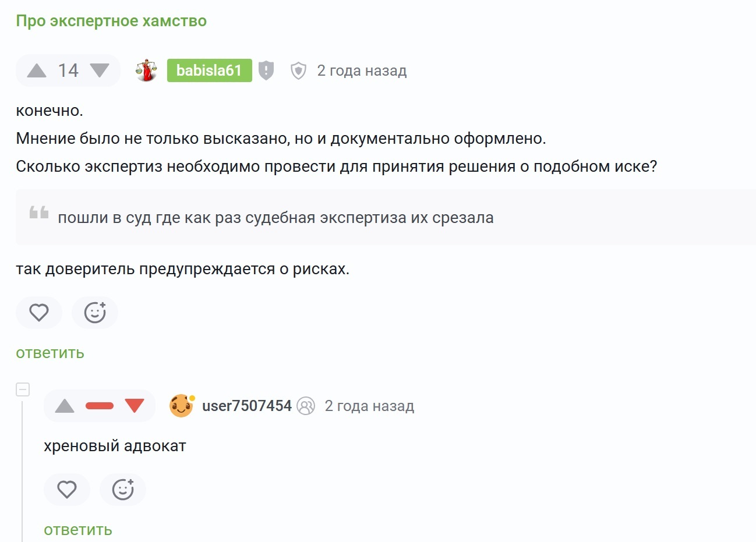The width and height of the screenshot is (756, 542).
Task: Click babisla61 scales avatar image
Action: [146, 70]
